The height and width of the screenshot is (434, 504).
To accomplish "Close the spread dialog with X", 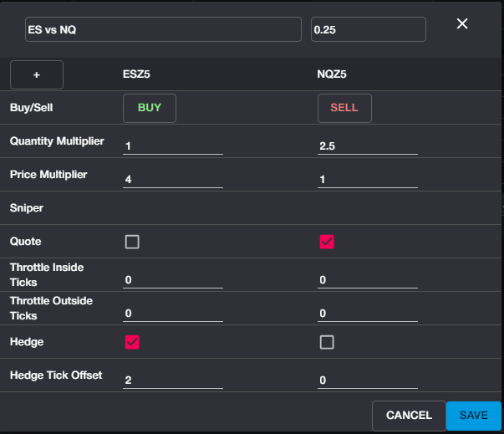I will (x=462, y=23).
